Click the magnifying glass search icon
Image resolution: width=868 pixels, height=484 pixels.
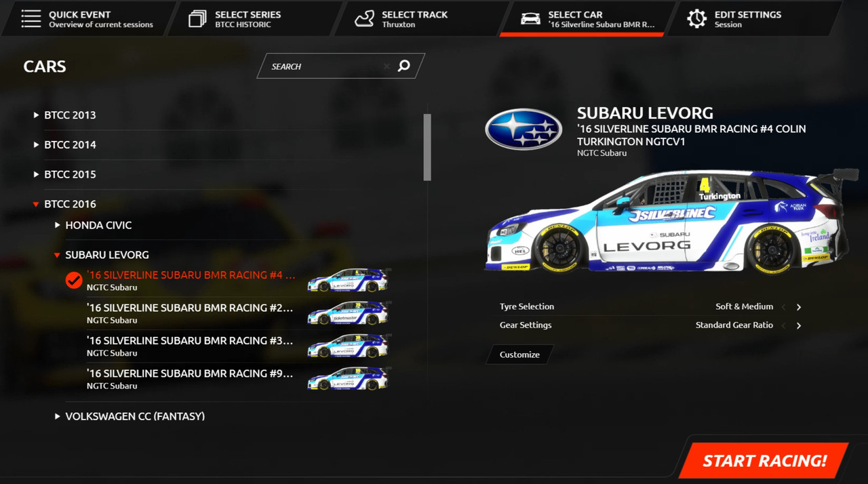pos(404,66)
